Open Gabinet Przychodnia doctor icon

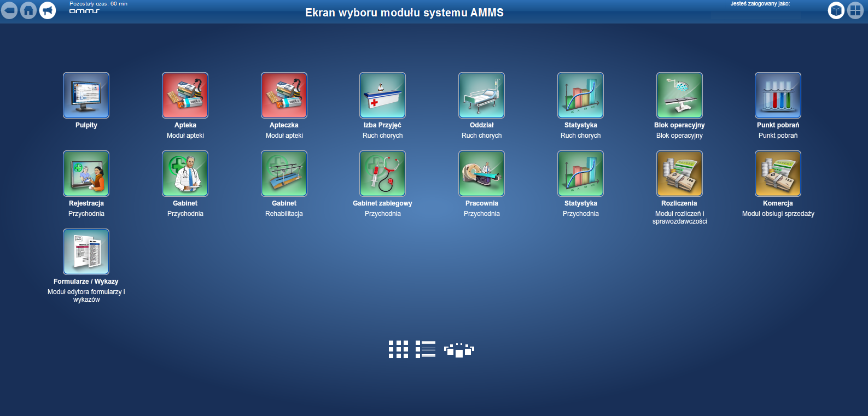tap(185, 173)
